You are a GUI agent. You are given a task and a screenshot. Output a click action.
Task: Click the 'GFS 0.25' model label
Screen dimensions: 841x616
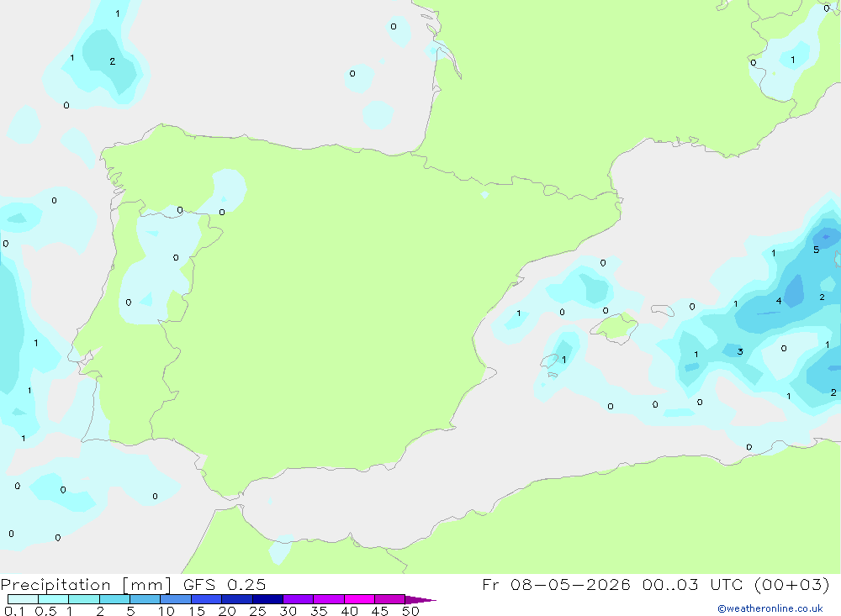[225, 584]
